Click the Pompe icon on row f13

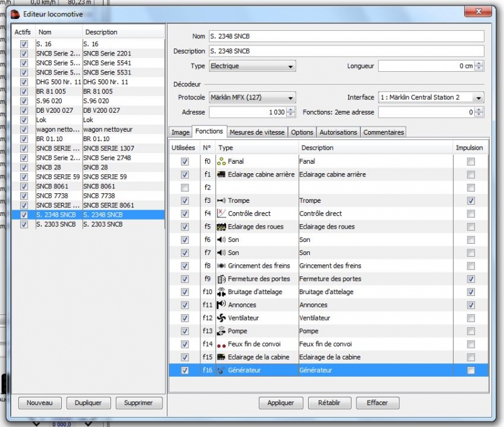(x=221, y=331)
